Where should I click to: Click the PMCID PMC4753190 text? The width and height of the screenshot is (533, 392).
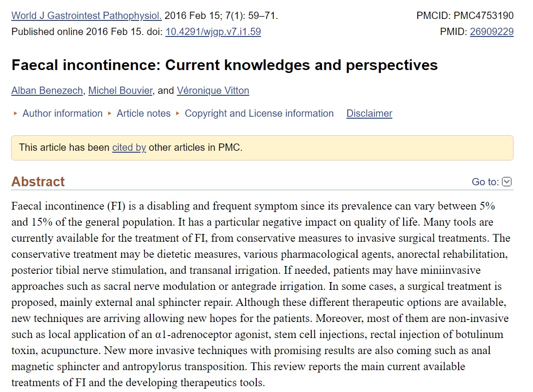(x=465, y=16)
